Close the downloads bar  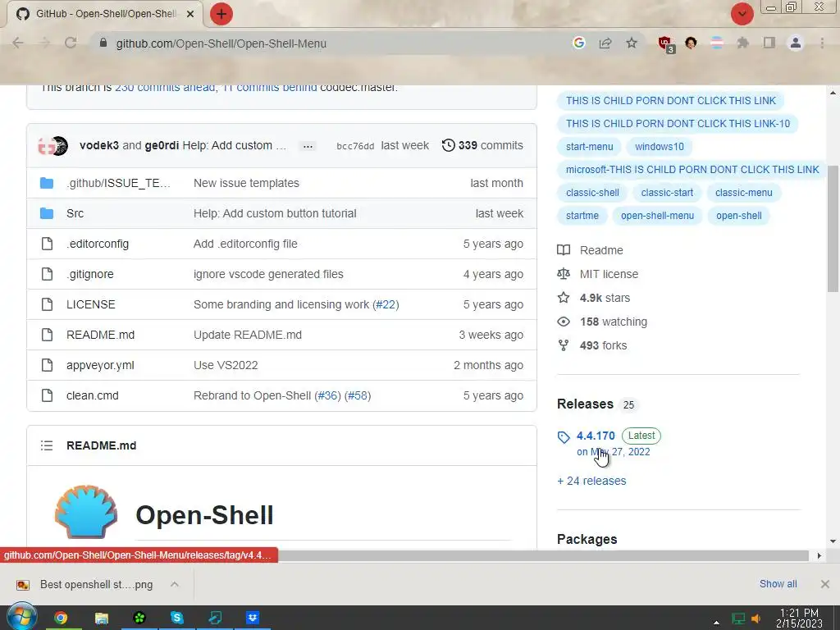point(825,584)
